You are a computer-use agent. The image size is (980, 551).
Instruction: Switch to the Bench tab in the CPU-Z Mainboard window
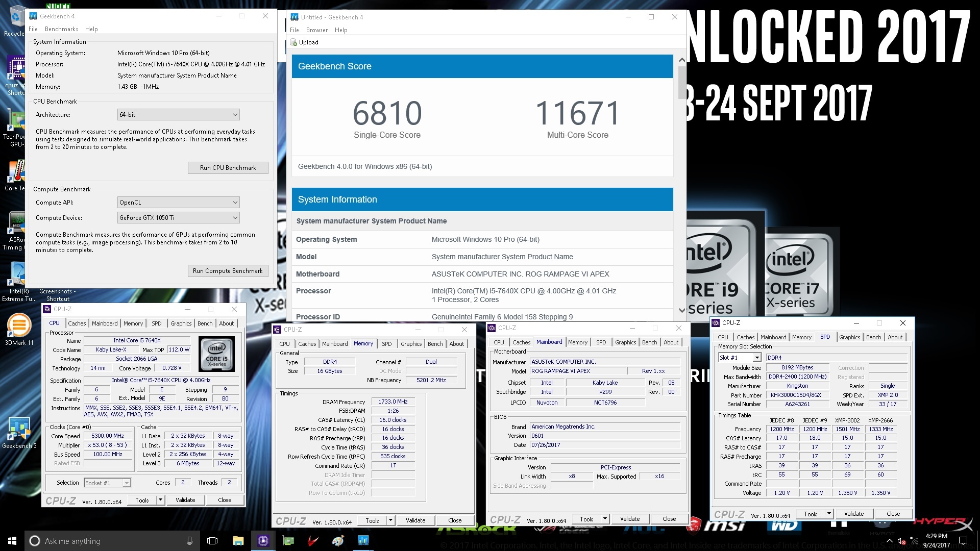649,342
